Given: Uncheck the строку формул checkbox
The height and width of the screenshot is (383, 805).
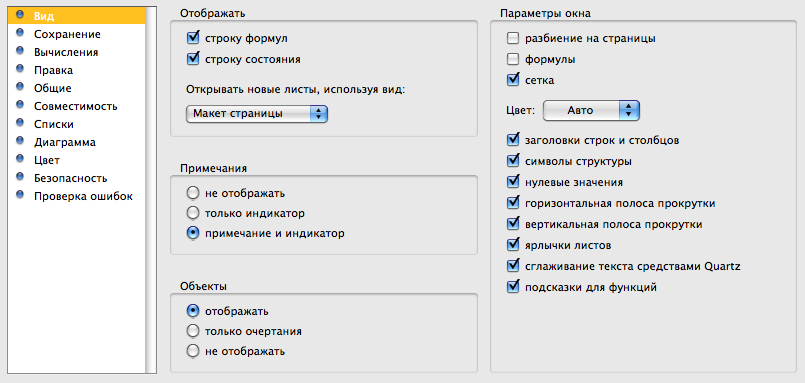Looking at the screenshot, I should tap(193, 37).
